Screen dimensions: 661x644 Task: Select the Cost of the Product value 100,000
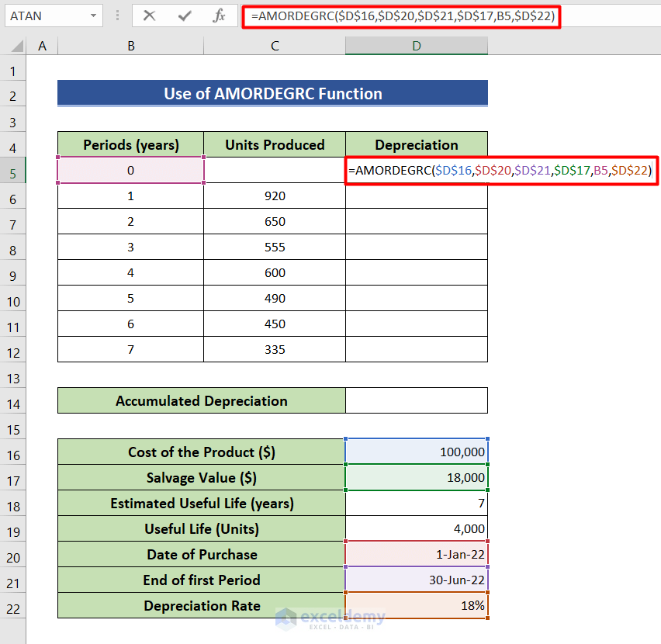[417, 452]
